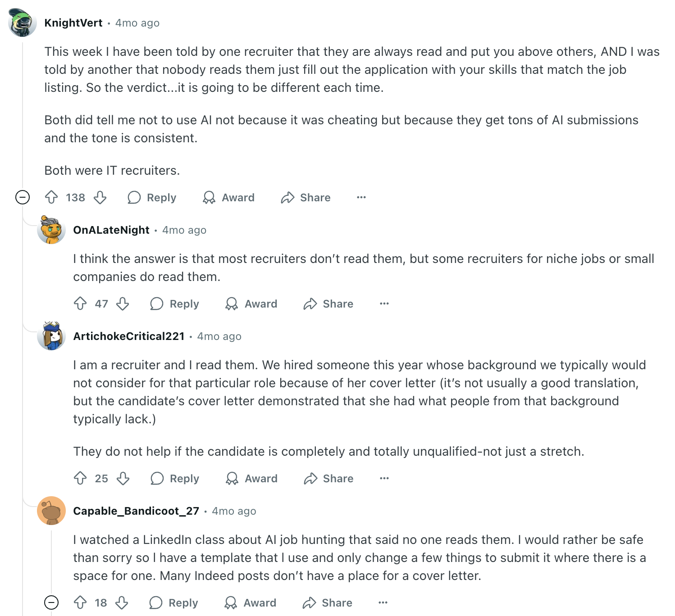Open more options on KnightVert's comment

point(361,197)
